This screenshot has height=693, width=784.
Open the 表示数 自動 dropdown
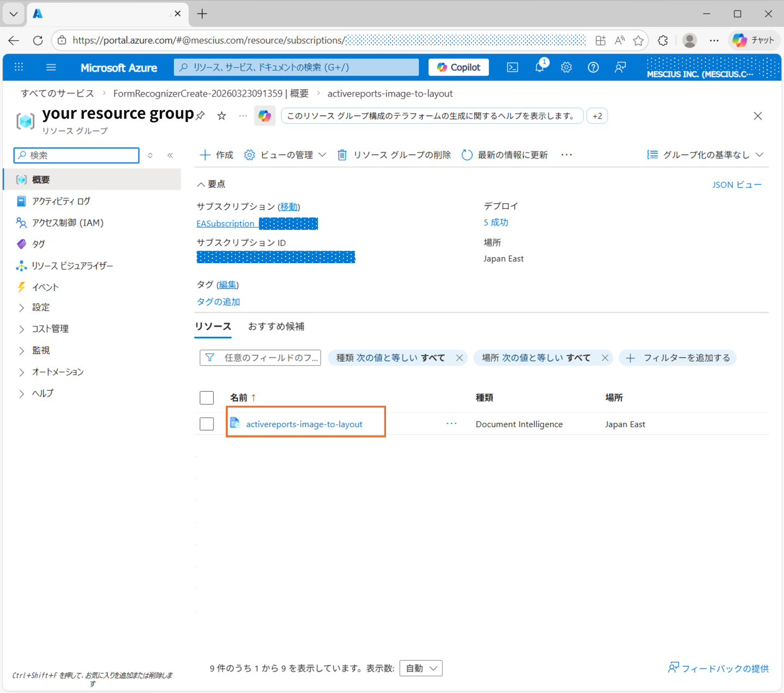tap(421, 668)
